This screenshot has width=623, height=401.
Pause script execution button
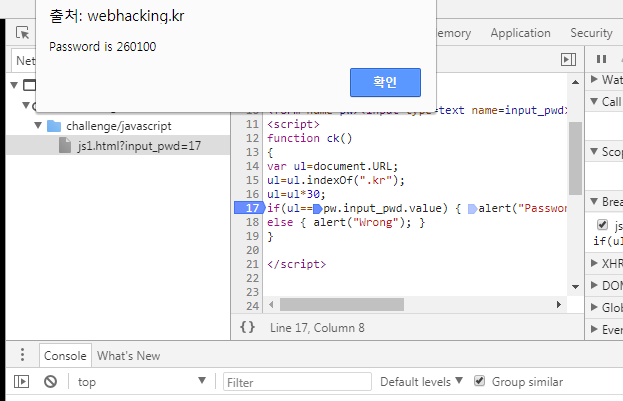(x=602, y=59)
